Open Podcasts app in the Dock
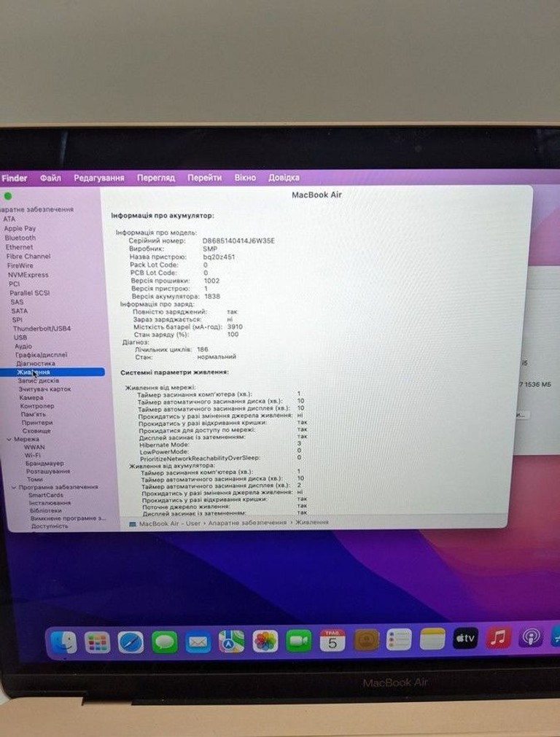This screenshot has width=560, height=737. tap(531, 637)
